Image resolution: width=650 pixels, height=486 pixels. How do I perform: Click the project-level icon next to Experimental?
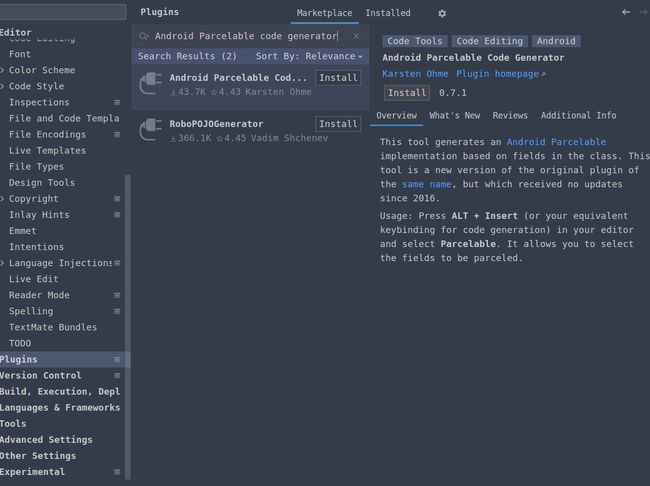[117, 471]
